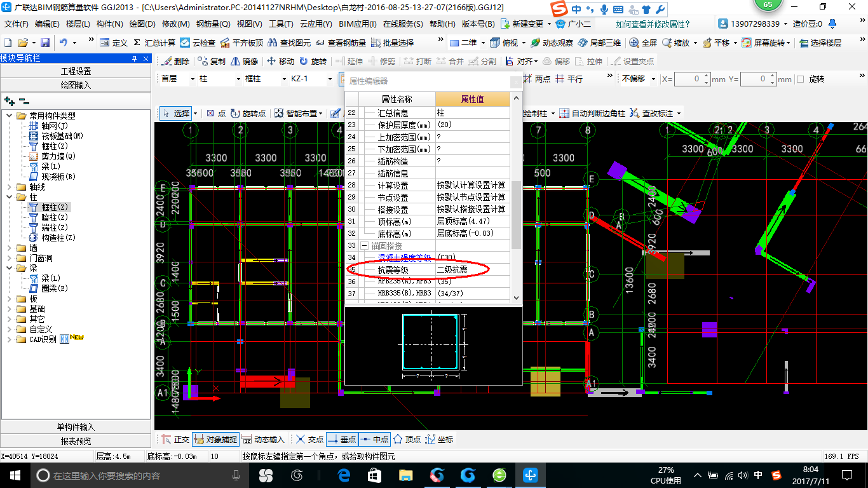Toggle 正交 orthogonal mode
Image resolution: width=868 pixels, height=488 pixels.
click(175, 439)
